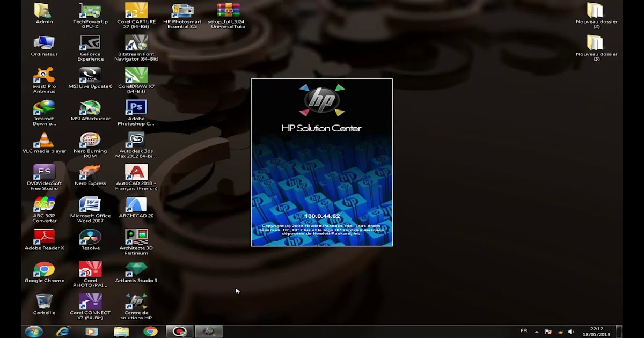Switch to the screen recorder taskbar button
The width and height of the screenshot is (644, 338).
pos(180,332)
